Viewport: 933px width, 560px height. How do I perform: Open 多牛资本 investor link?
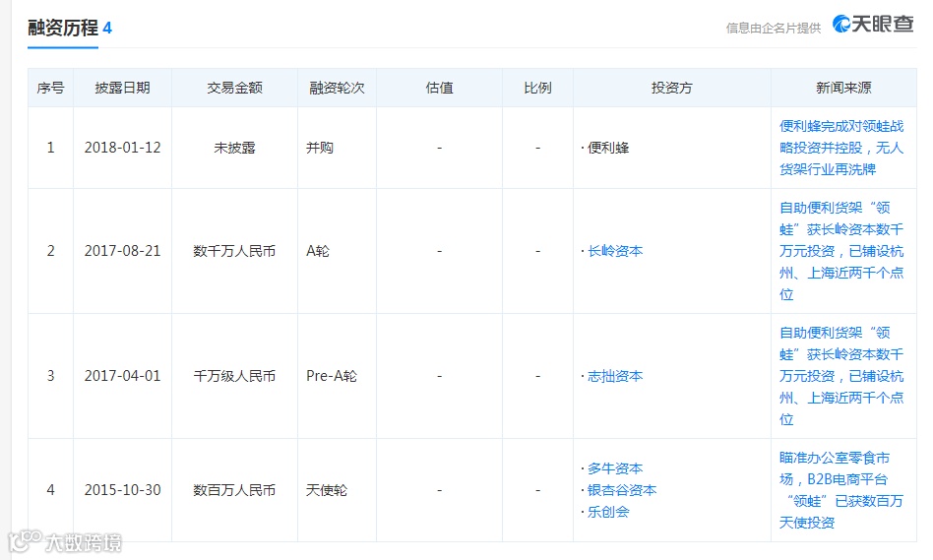[615, 468]
